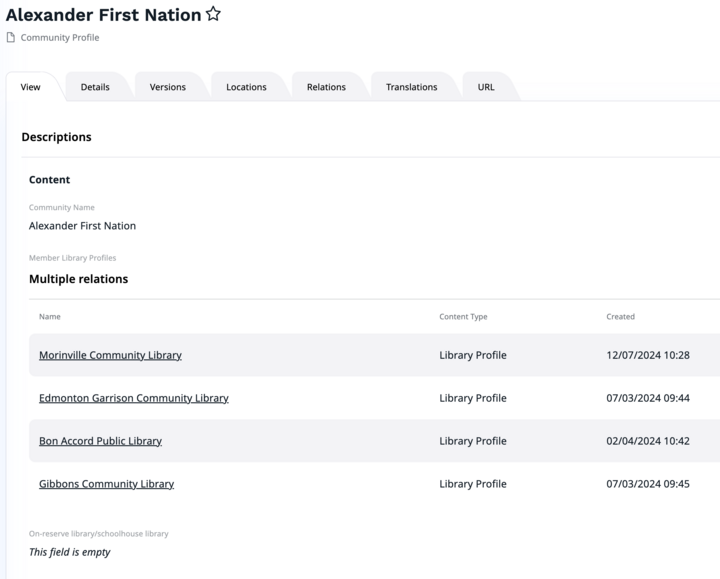The height and width of the screenshot is (579, 720).
Task: Open the Relations tab
Action: tap(326, 87)
